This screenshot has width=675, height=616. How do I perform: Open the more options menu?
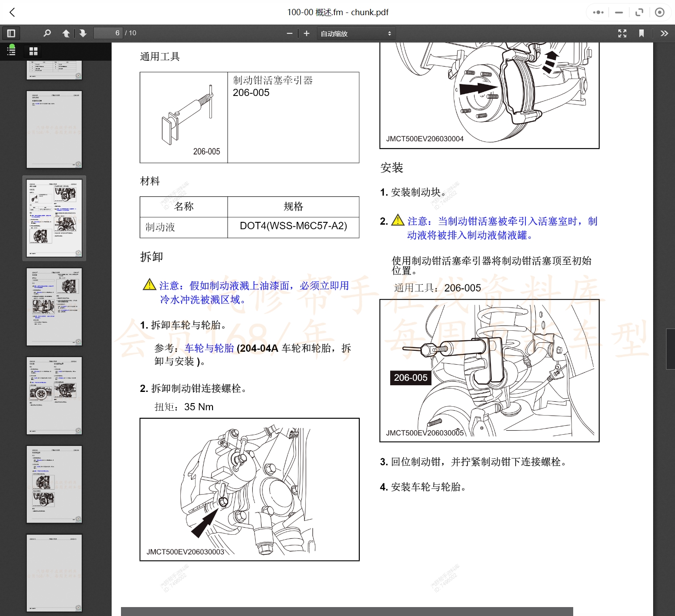pos(598,12)
